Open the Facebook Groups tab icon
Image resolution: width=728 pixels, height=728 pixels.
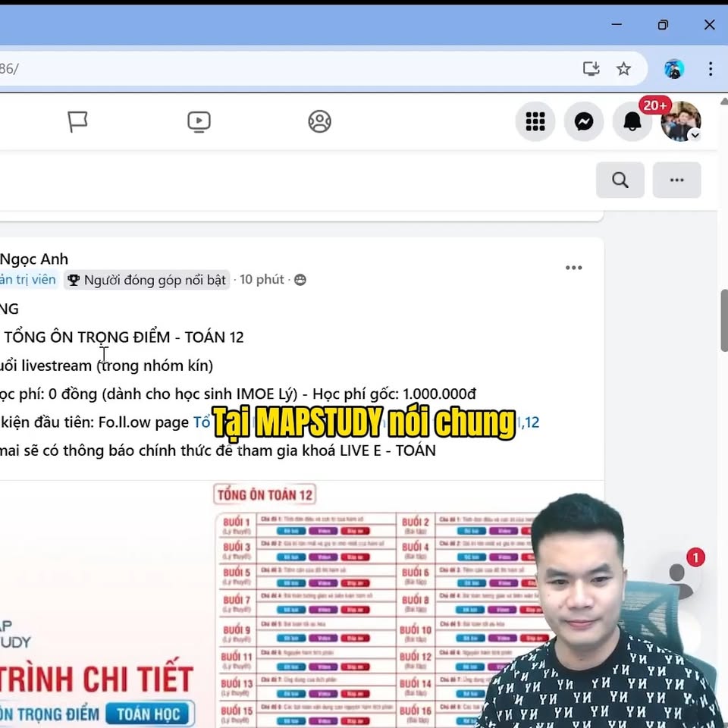(320, 121)
